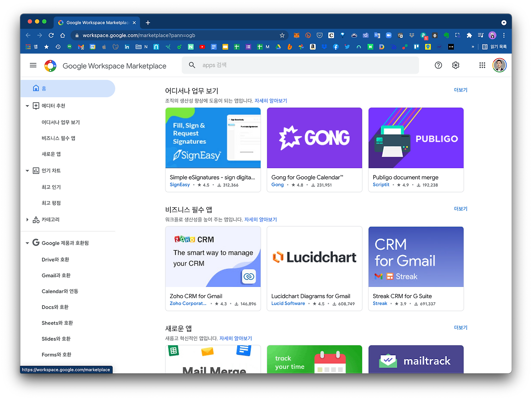Open the Zoho CRM for Gmail card

213,269
